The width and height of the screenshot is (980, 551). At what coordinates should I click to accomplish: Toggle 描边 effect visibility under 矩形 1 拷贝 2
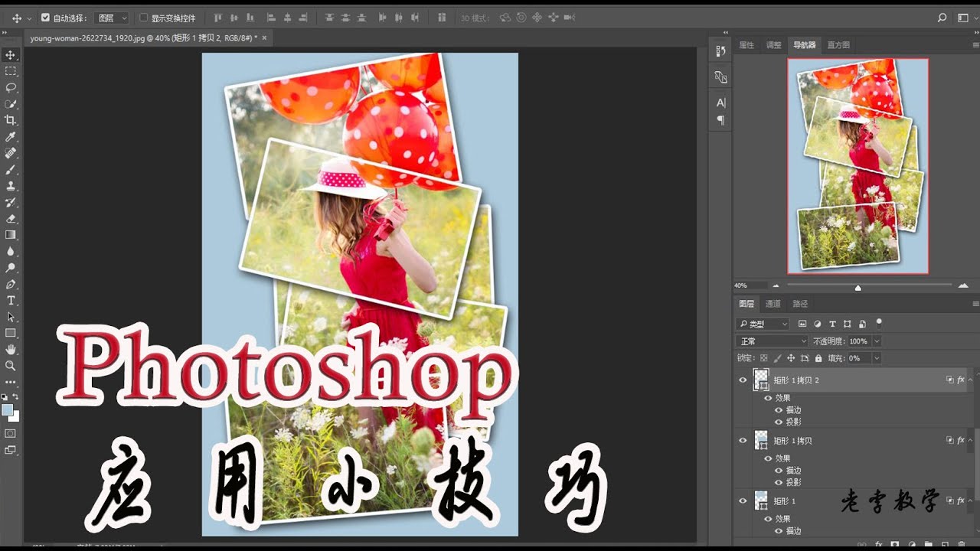click(779, 410)
